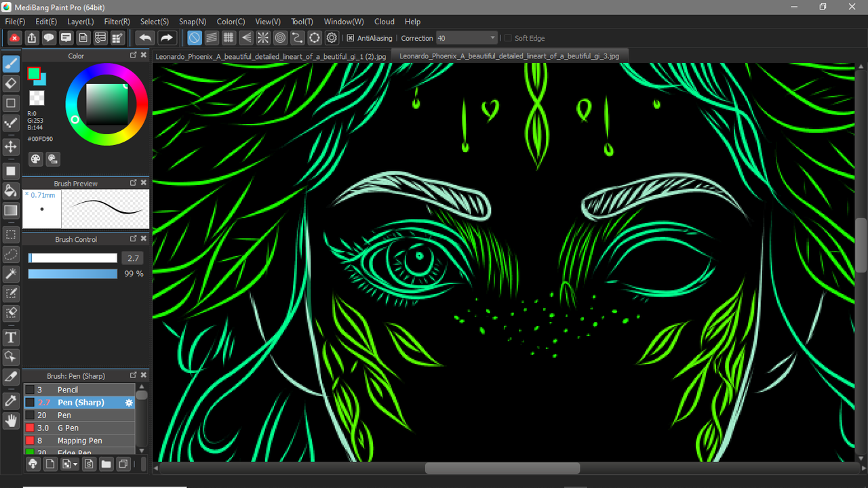Select the Gradient tool

pyautogui.click(x=11, y=210)
